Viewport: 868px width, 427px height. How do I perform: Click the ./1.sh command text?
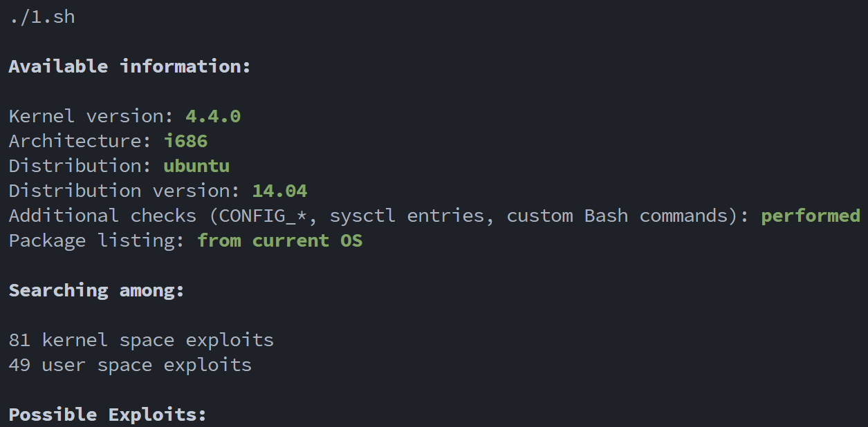[41, 17]
